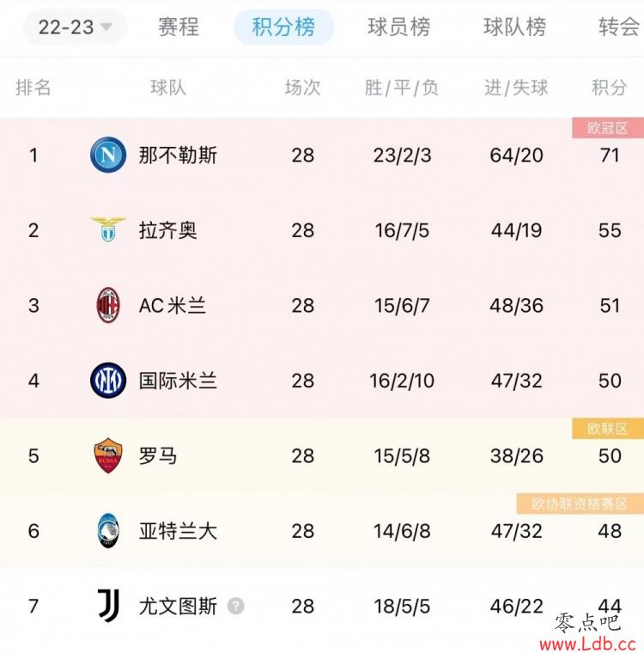
Task: Click the Napoli team logo
Action: pyautogui.click(x=108, y=155)
